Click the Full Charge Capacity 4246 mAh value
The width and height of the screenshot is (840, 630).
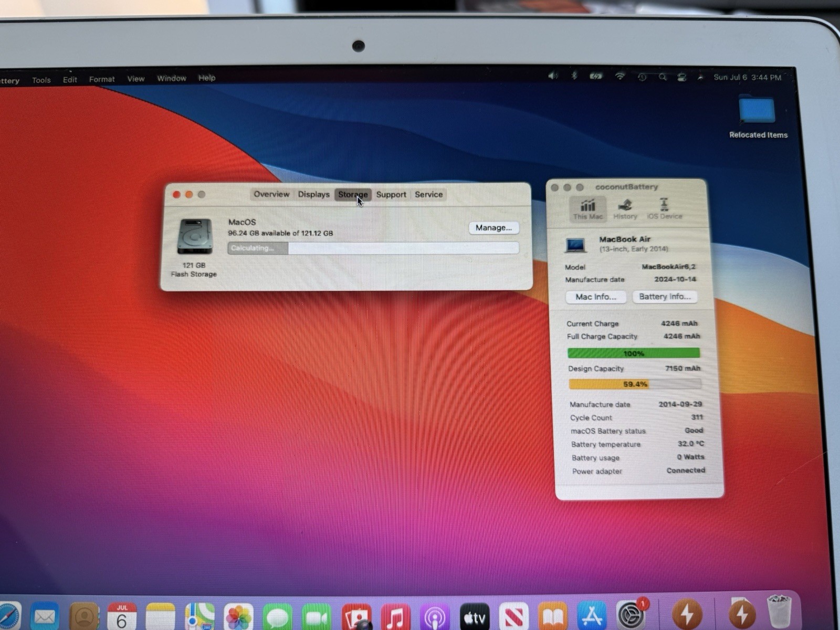(681, 336)
